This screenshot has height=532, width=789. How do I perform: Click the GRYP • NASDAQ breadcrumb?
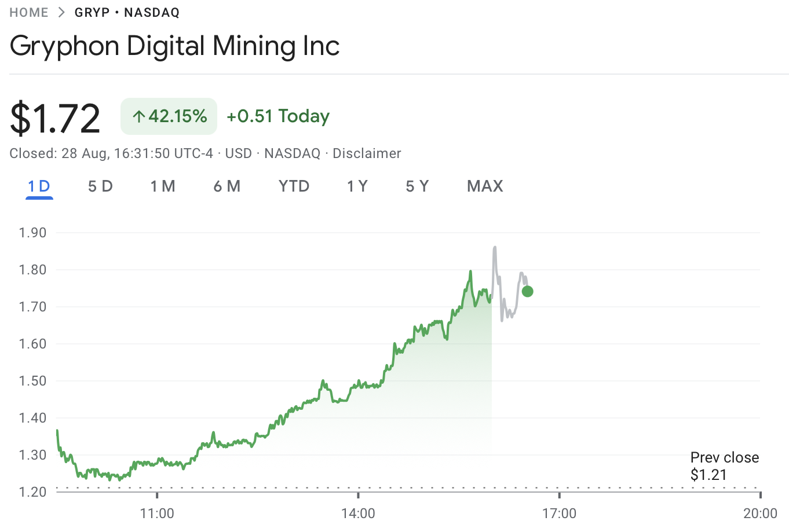[x=127, y=12]
